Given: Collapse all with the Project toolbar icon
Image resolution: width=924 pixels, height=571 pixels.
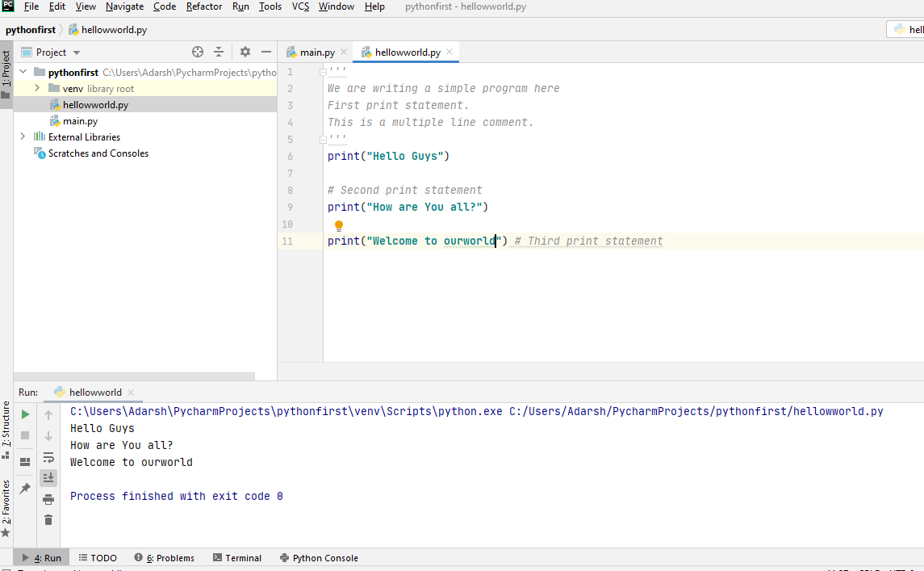Looking at the screenshot, I should point(219,52).
